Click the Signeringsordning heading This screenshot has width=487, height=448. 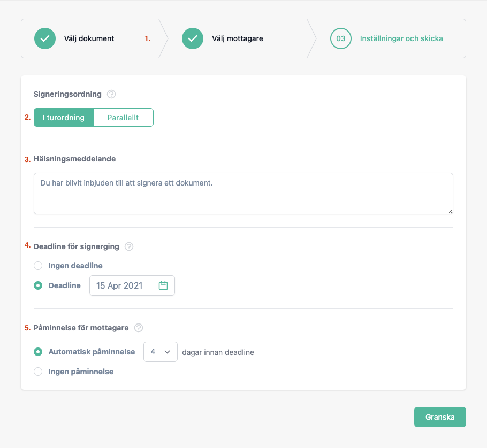tap(67, 94)
